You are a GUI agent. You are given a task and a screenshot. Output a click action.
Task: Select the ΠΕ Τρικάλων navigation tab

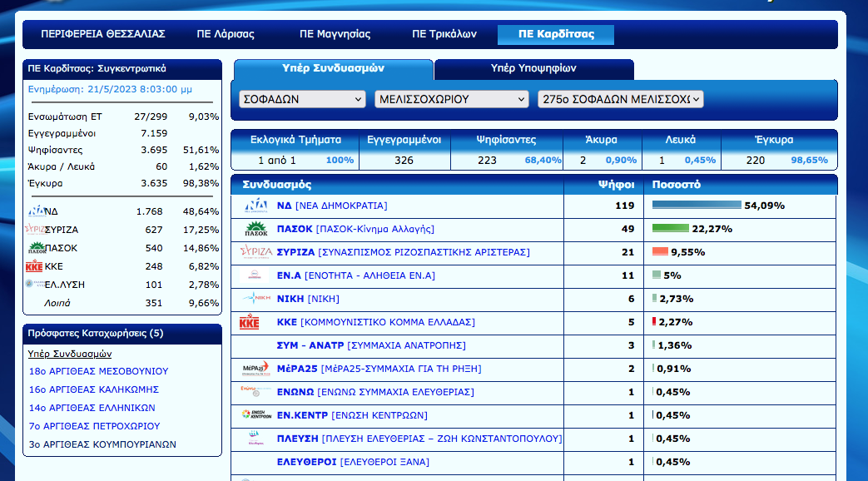point(444,34)
